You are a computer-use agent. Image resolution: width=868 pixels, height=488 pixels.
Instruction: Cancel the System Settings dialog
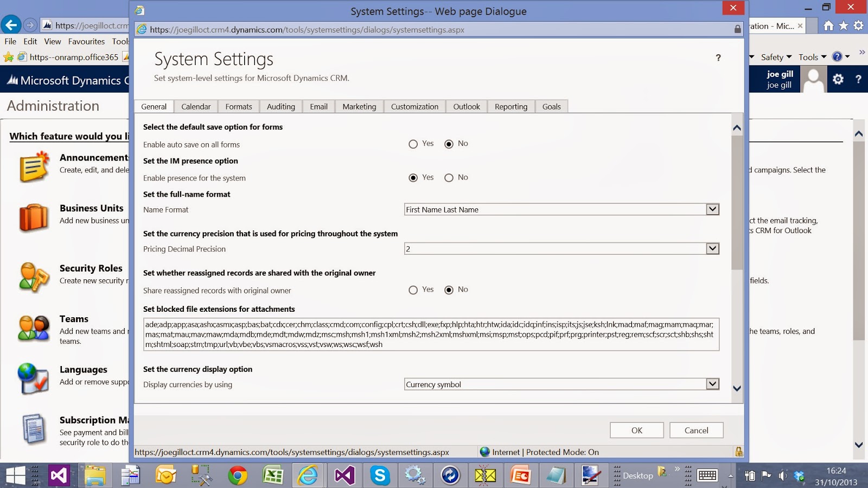(x=696, y=429)
